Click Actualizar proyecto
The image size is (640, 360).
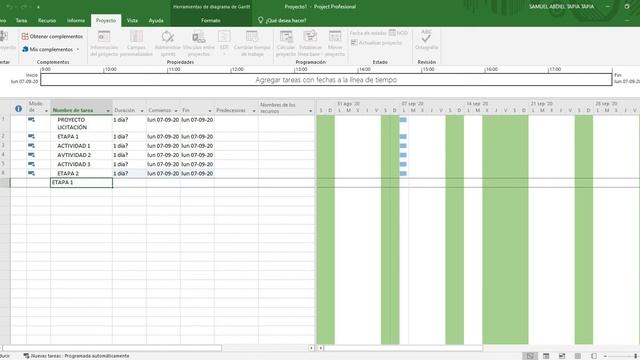376,42
